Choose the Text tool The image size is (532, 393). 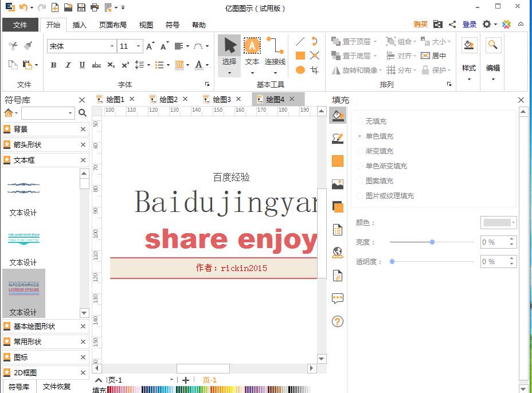[x=252, y=56]
